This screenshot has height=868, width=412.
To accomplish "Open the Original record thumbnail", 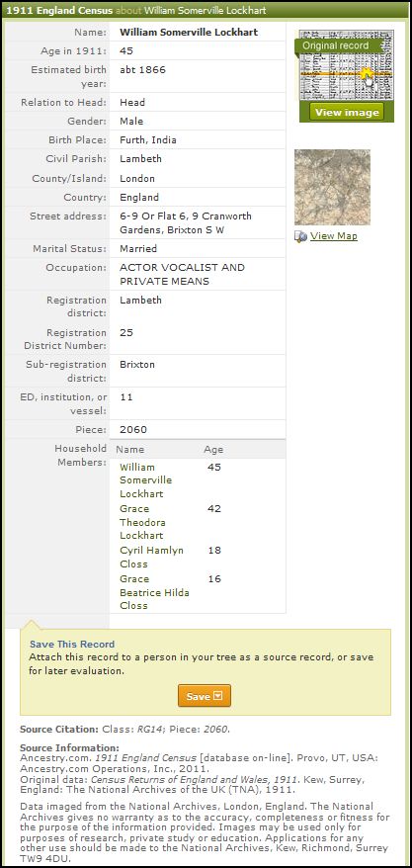I will click(346, 66).
